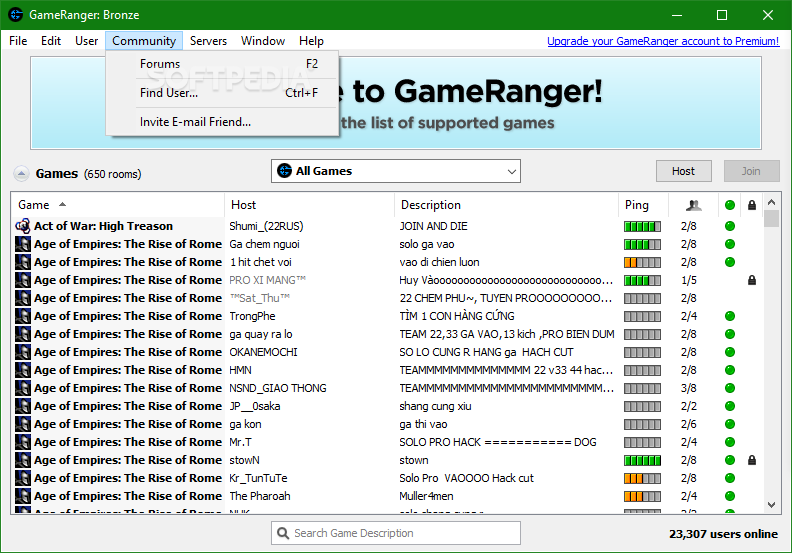Image resolution: width=792 pixels, height=553 pixels.
Task: Click player count 1/5
Action: [x=688, y=280]
